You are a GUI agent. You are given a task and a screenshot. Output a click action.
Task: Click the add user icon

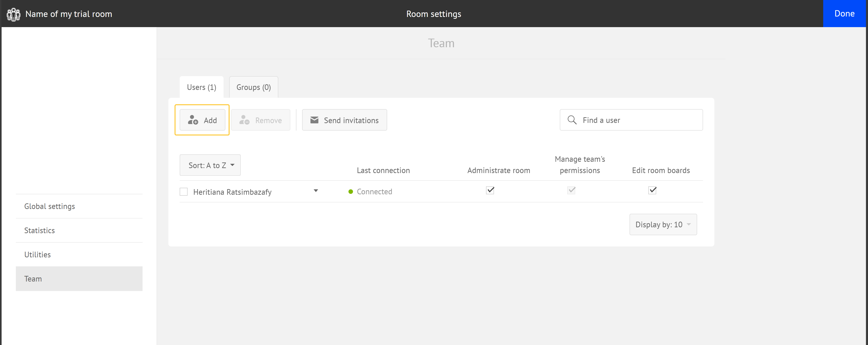tap(193, 120)
